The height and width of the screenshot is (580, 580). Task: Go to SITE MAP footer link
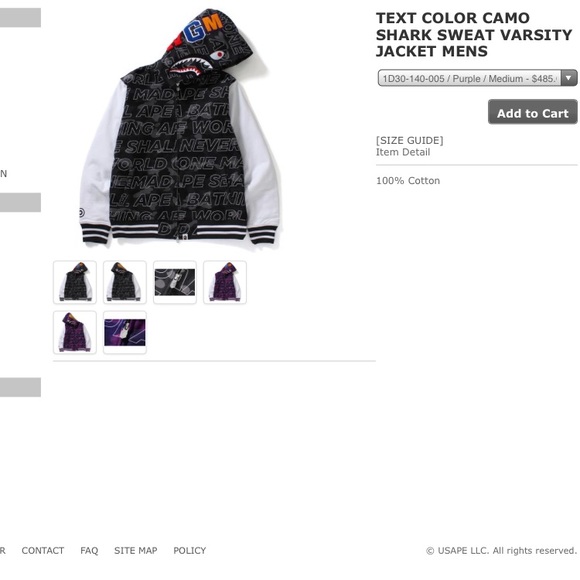pos(136,551)
